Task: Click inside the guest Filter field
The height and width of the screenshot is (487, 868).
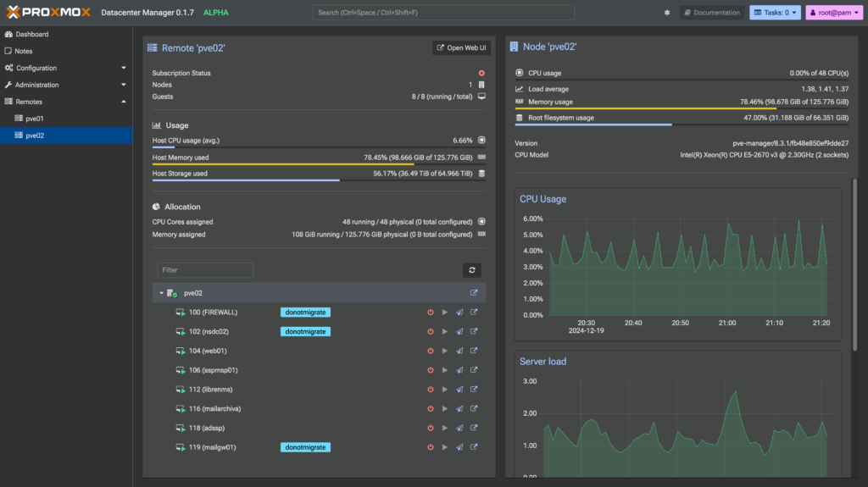Action: 205,270
